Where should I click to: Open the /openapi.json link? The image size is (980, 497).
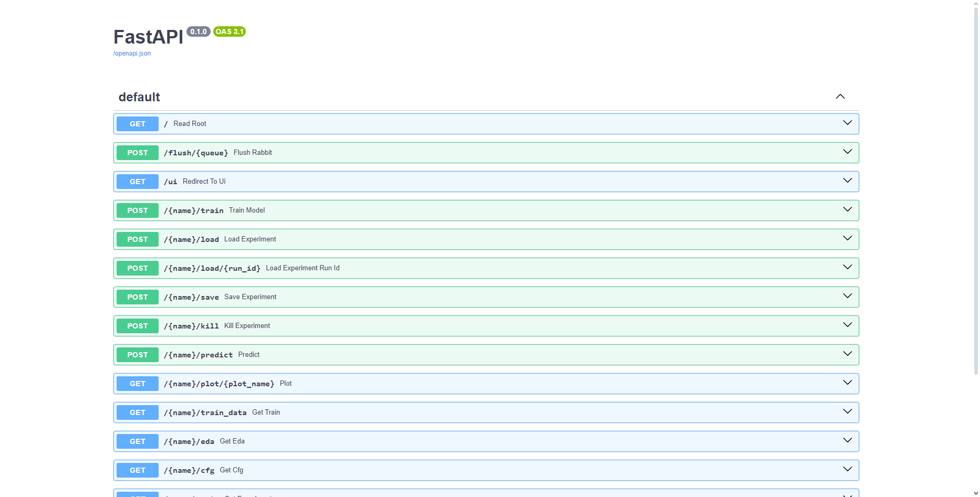click(132, 54)
